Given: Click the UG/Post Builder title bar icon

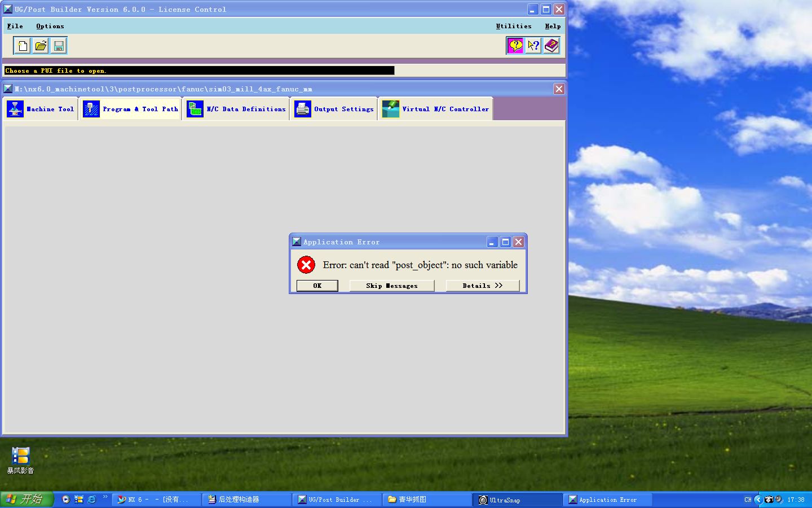Looking at the screenshot, I should (8, 9).
